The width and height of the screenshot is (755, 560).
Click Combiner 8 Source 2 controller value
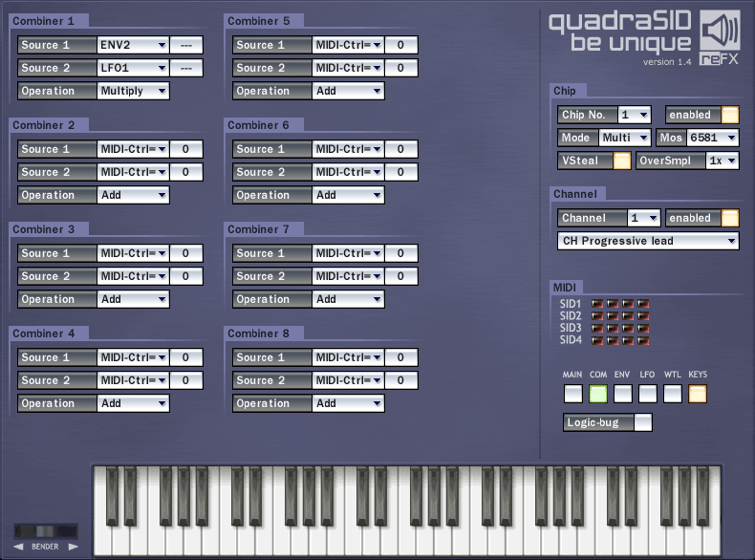pos(401,380)
